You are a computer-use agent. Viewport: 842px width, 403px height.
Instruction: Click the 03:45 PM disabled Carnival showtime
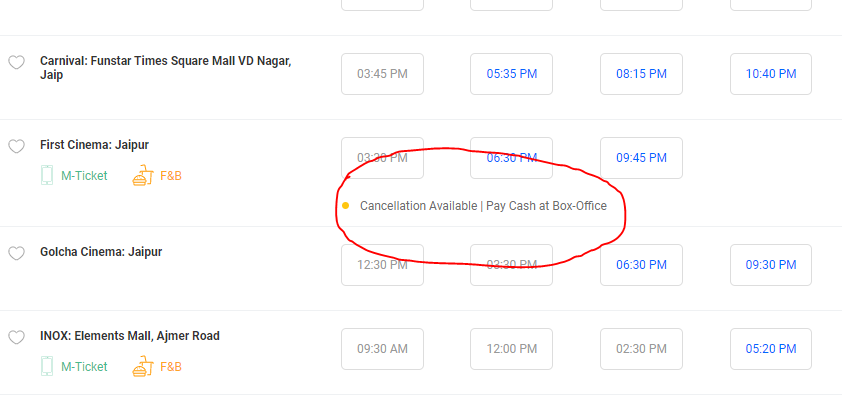[382, 74]
